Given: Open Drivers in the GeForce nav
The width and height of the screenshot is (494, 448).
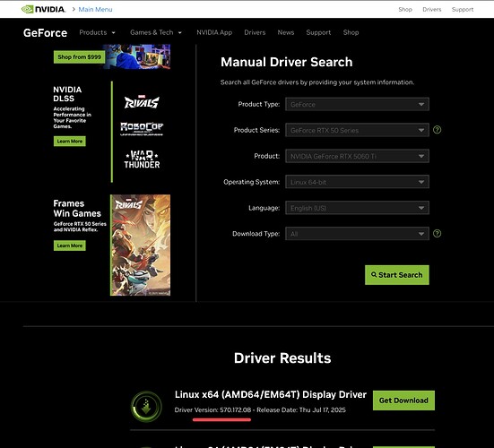Looking at the screenshot, I should click(255, 32).
